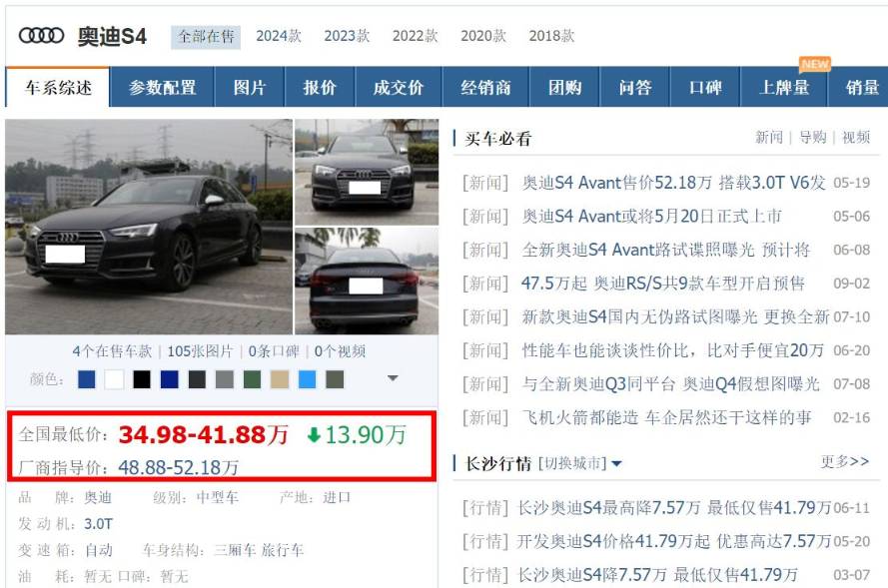
Task: Open news 奥迪S4 Avant售价52.18万
Action: click(674, 183)
